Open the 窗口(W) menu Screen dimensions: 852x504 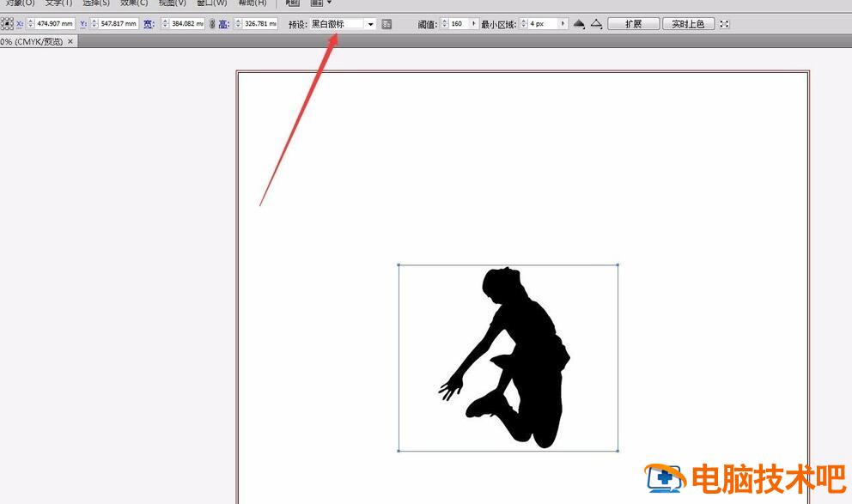pyautogui.click(x=212, y=3)
